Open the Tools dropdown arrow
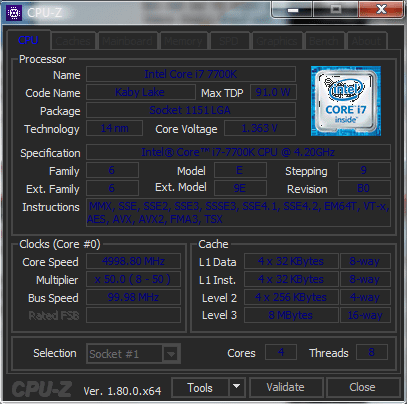The height and width of the screenshot is (404, 407). pyautogui.click(x=237, y=387)
